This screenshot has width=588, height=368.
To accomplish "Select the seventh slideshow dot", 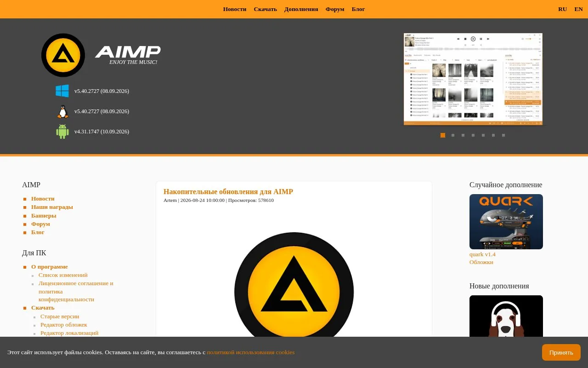I will 503,135.
